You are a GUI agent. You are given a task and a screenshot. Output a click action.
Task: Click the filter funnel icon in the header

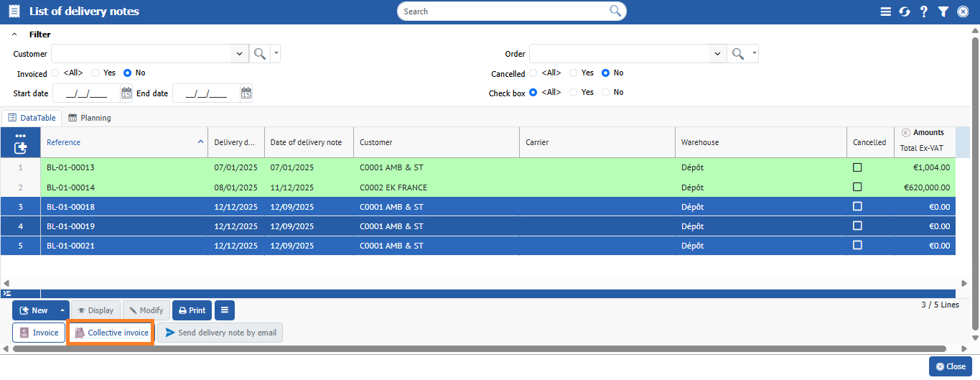point(943,11)
